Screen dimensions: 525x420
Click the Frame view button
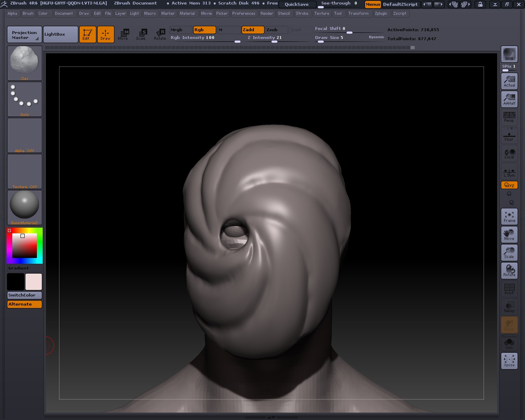(x=509, y=217)
